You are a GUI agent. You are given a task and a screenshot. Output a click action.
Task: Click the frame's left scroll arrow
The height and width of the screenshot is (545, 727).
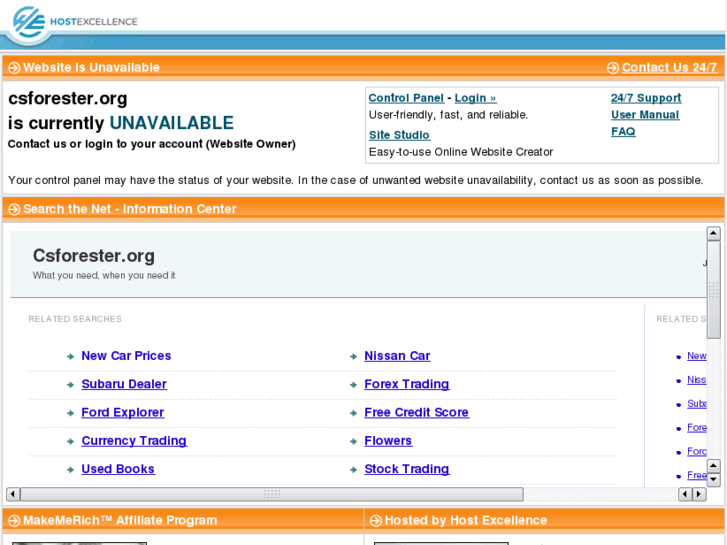click(13, 494)
